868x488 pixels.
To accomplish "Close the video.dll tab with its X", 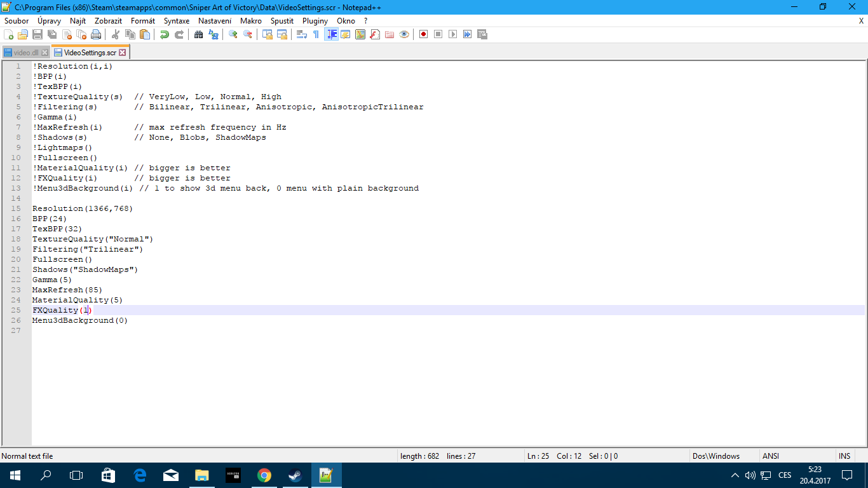I will pos(45,53).
